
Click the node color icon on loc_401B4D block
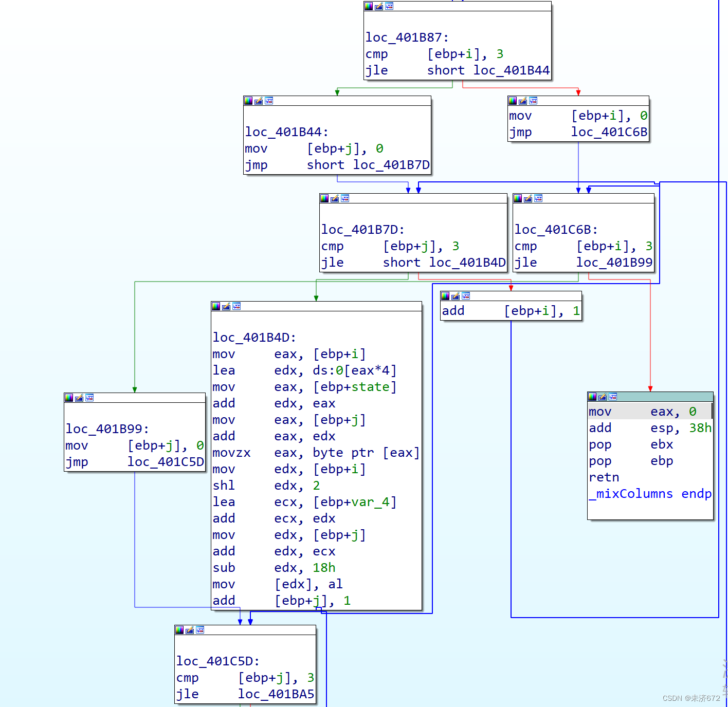click(x=216, y=306)
